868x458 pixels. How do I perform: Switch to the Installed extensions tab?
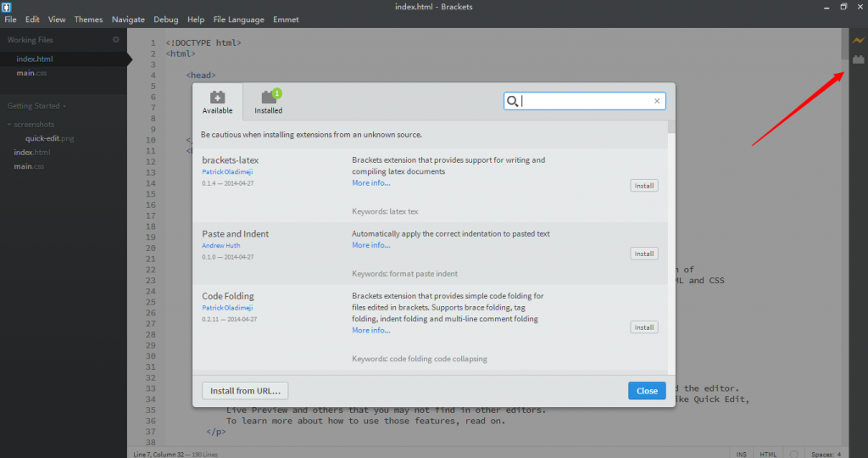tap(269, 102)
